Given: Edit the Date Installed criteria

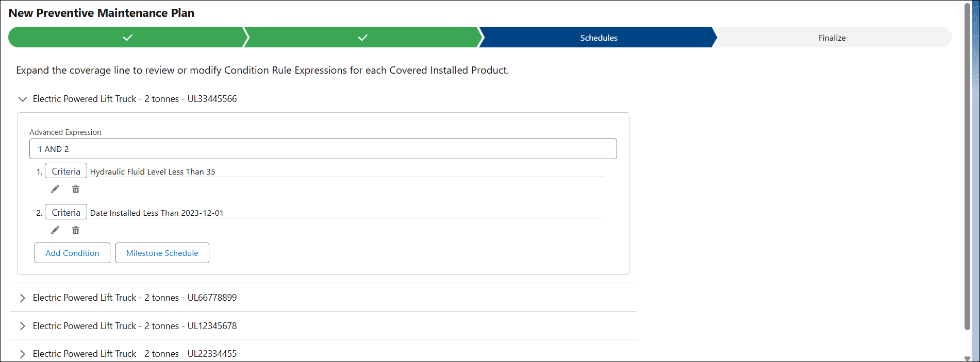Looking at the screenshot, I should [x=55, y=230].
